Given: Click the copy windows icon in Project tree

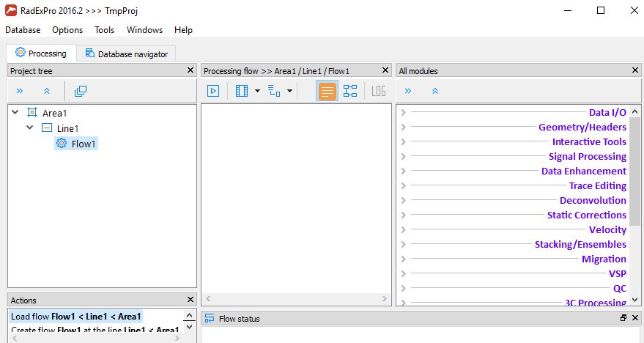Looking at the screenshot, I should coord(81,91).
